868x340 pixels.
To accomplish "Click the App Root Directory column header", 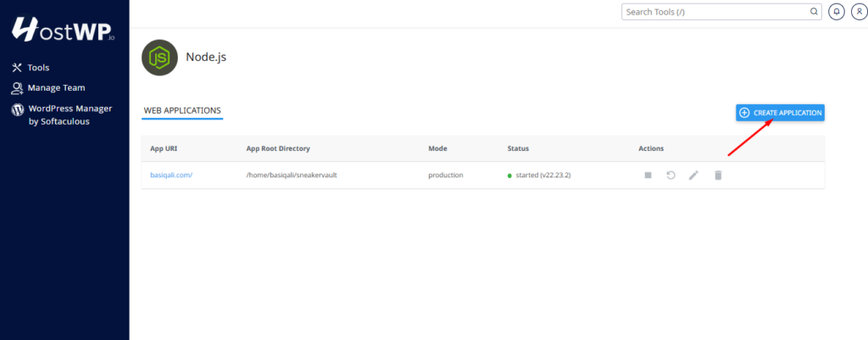I will pyautogui.click(x=278, y=148).
